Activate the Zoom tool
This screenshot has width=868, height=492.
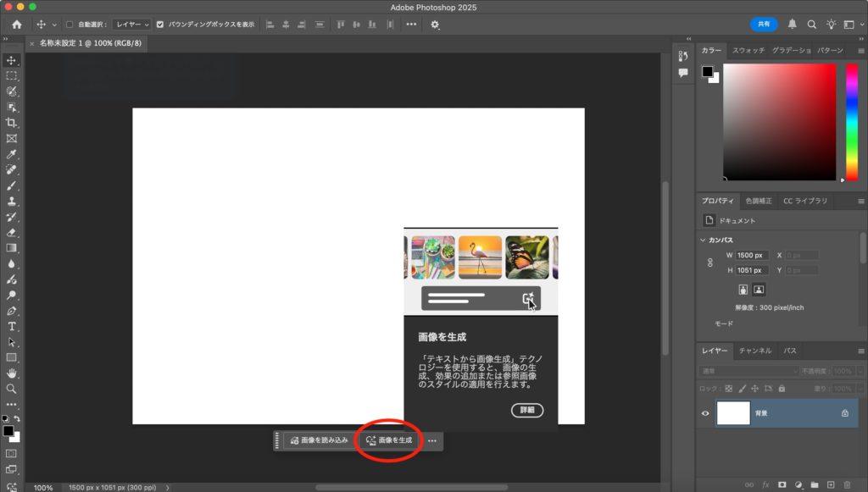point(12,389)
